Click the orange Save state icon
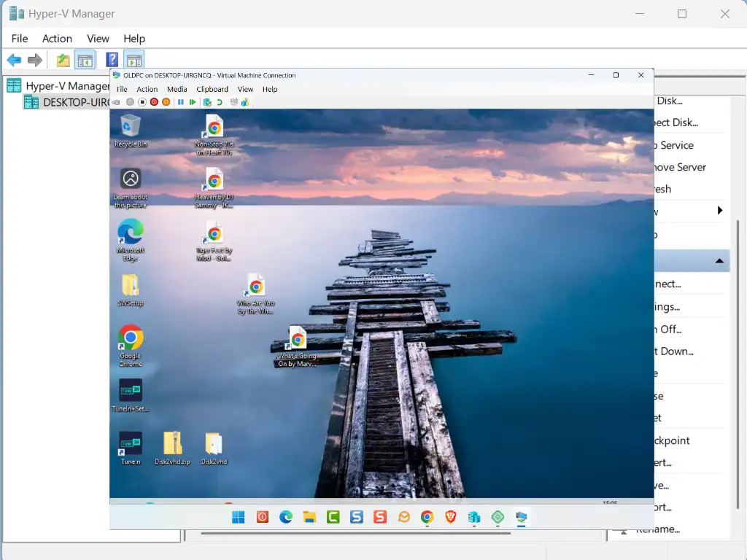Image resolution: width=747 pixels, height=560 pixels. 166,102
